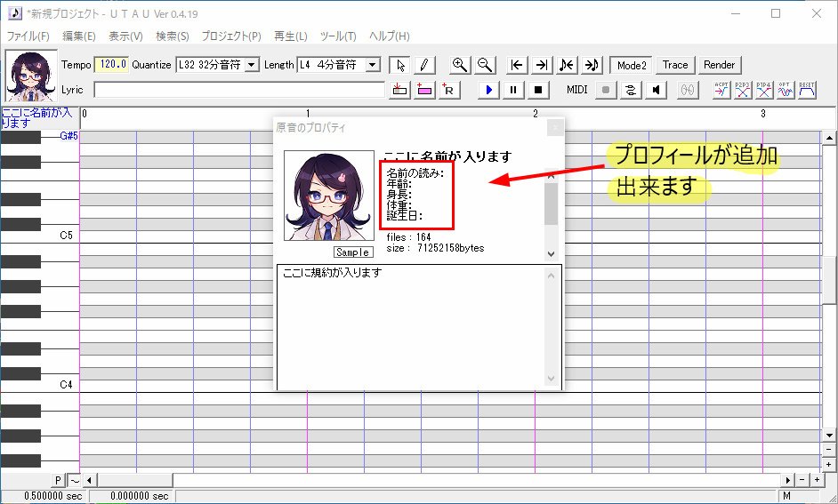The image size is (838, 504).
Task: Open the プロジェクト(P) menu
Action: coord(231,36)
